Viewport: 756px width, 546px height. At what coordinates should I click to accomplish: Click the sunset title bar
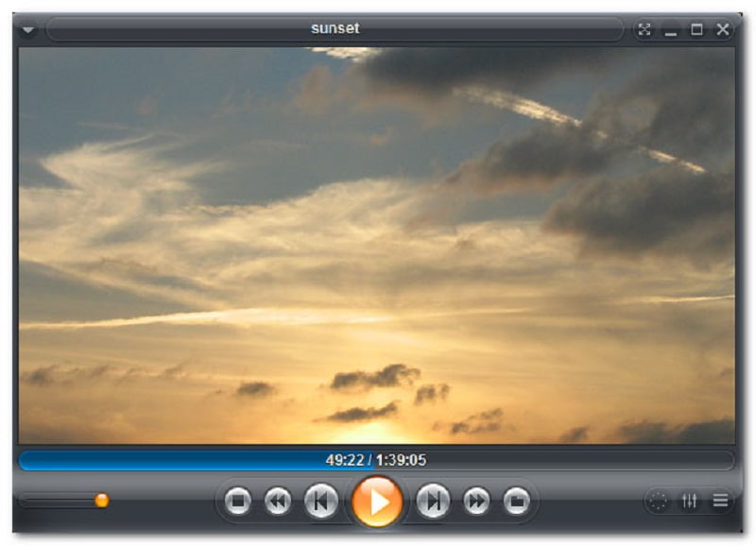coord(335,29)
